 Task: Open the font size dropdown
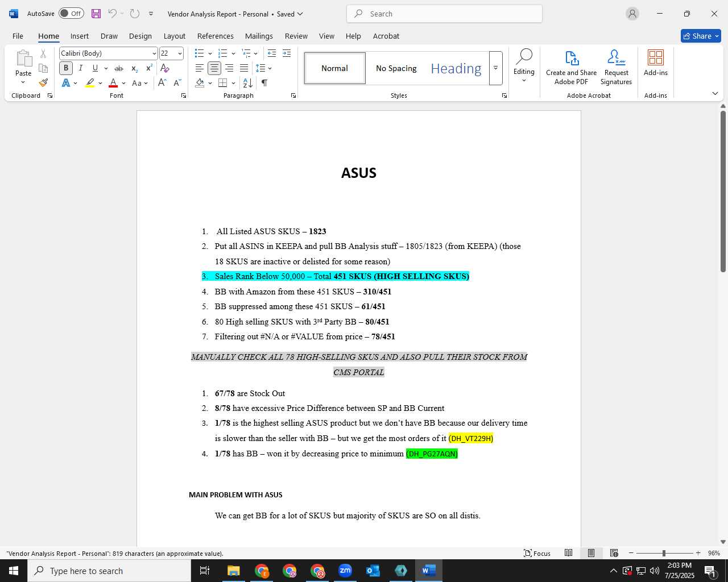180,53
